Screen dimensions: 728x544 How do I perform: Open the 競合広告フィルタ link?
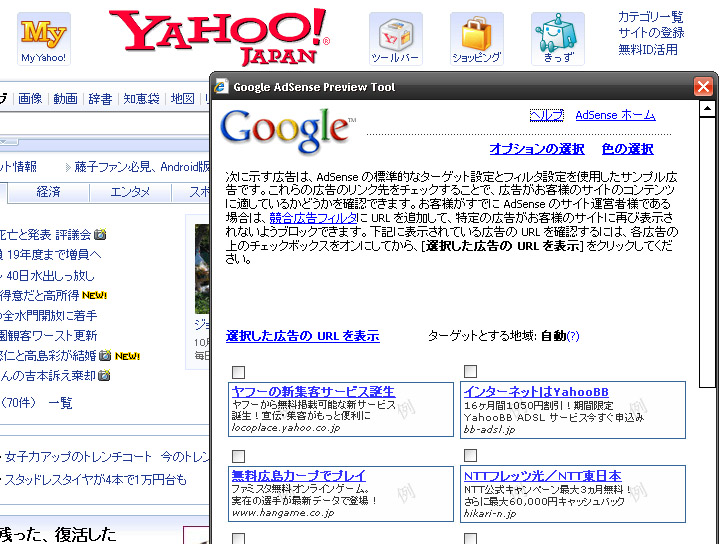(x=313, y=218)
